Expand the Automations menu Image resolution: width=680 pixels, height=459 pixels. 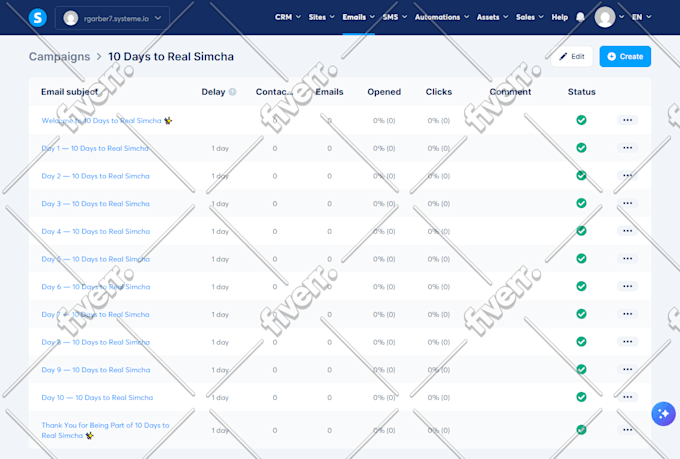442,17
